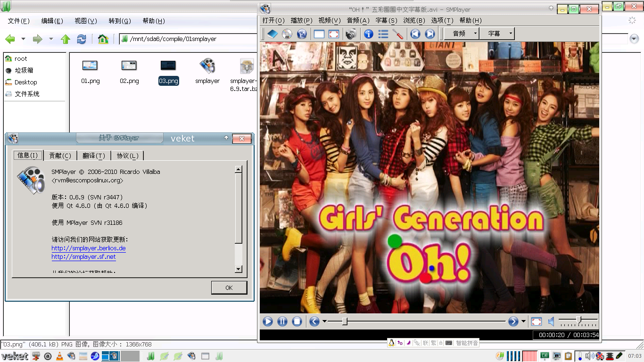The height and width of the screenshot is (362, 644).
Task: Open the 打开(O) menu in SMPlayer
Action: [273, 20]
